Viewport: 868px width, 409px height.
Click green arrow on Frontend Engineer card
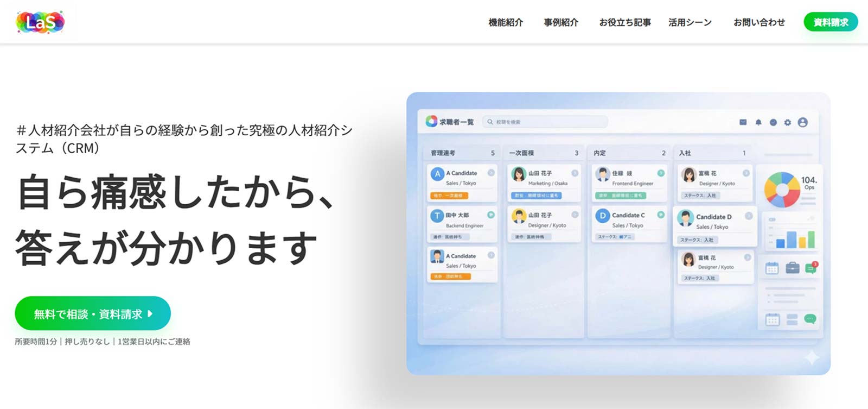[661, 173]
